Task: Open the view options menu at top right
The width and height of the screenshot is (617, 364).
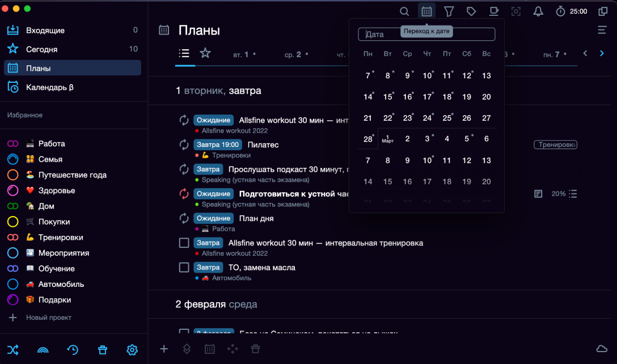Action: pyautogui.click(x=602, y=30)
